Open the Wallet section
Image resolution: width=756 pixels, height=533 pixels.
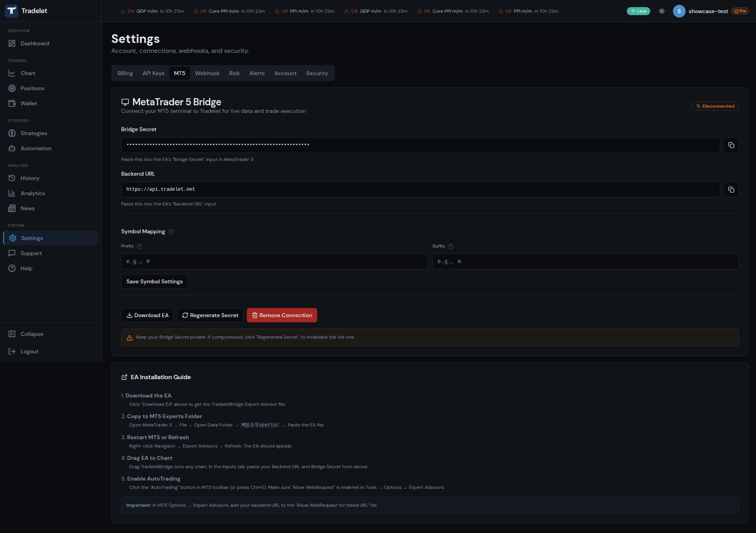tap(28, 103)
